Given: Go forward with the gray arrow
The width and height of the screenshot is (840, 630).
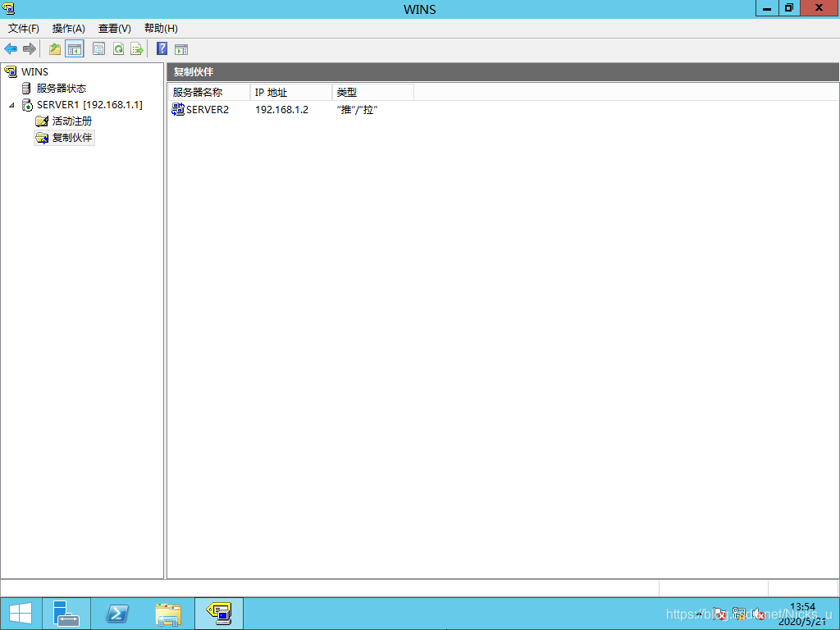Looking at the screenshot, I should (30, 49).
